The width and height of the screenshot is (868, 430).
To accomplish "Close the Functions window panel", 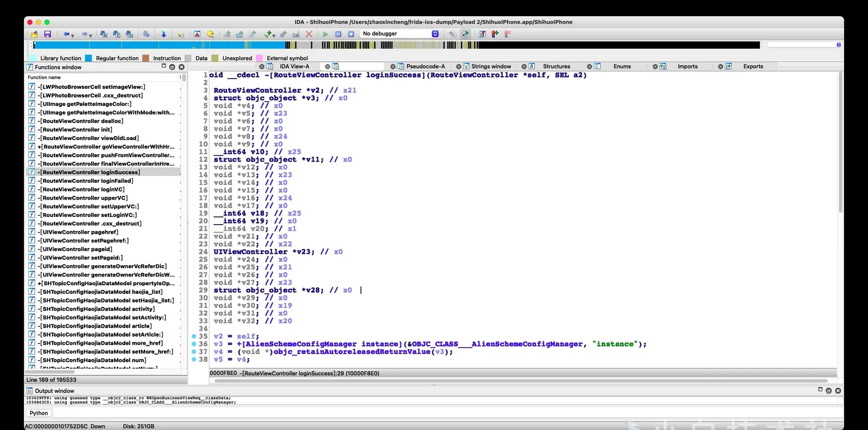I will click(181, 67).
